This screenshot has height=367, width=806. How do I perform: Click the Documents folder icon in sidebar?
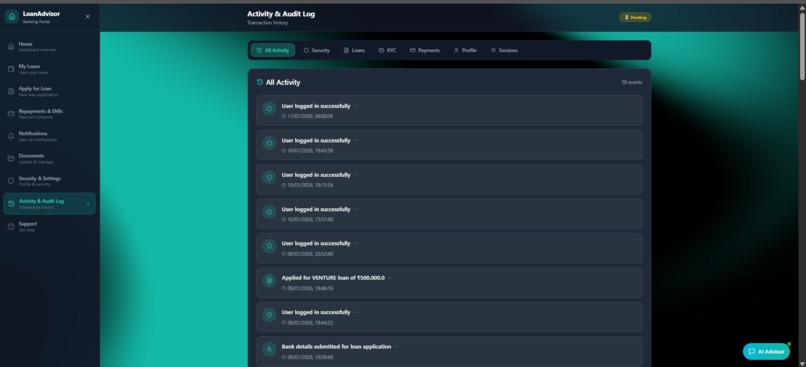[11, 158]
